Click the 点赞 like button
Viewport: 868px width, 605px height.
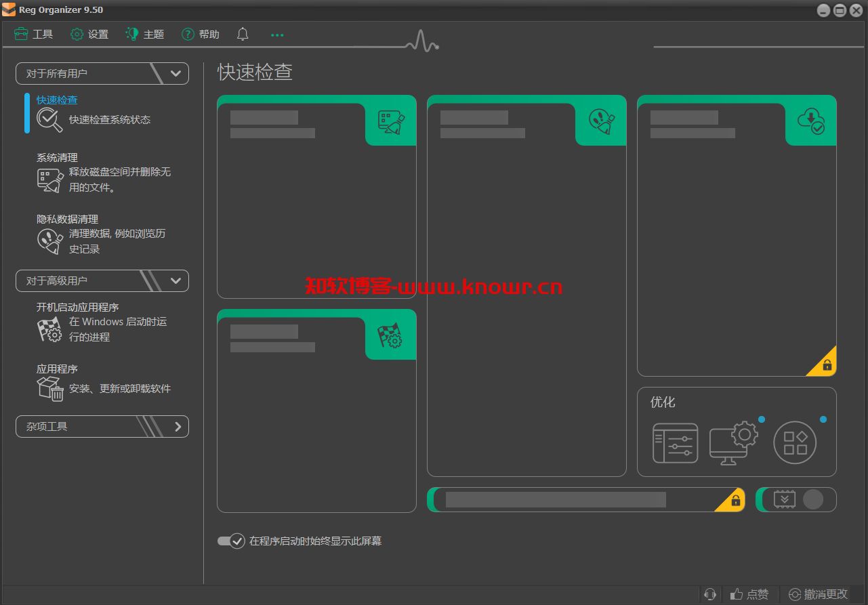coord(749,594)
